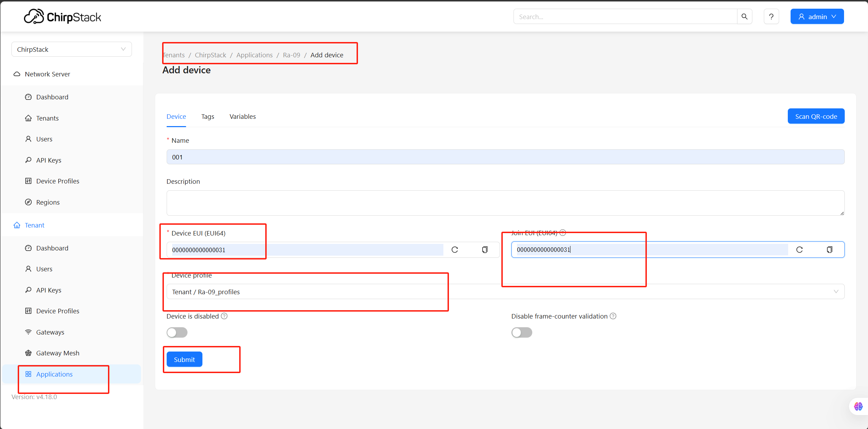Open the brain assistant widget icon
Screen dimensions: 868x429
[x=858, y=406]
